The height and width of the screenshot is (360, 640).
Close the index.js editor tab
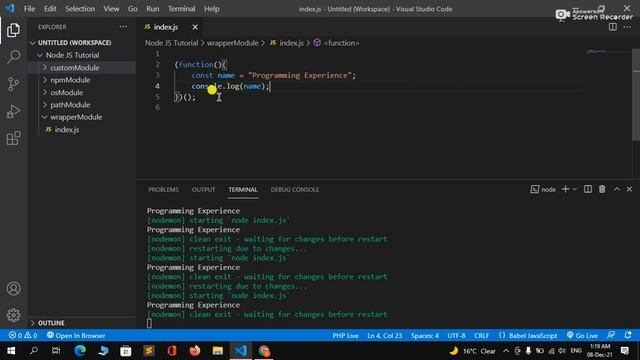pyautogui.click(x=195, y=27)
